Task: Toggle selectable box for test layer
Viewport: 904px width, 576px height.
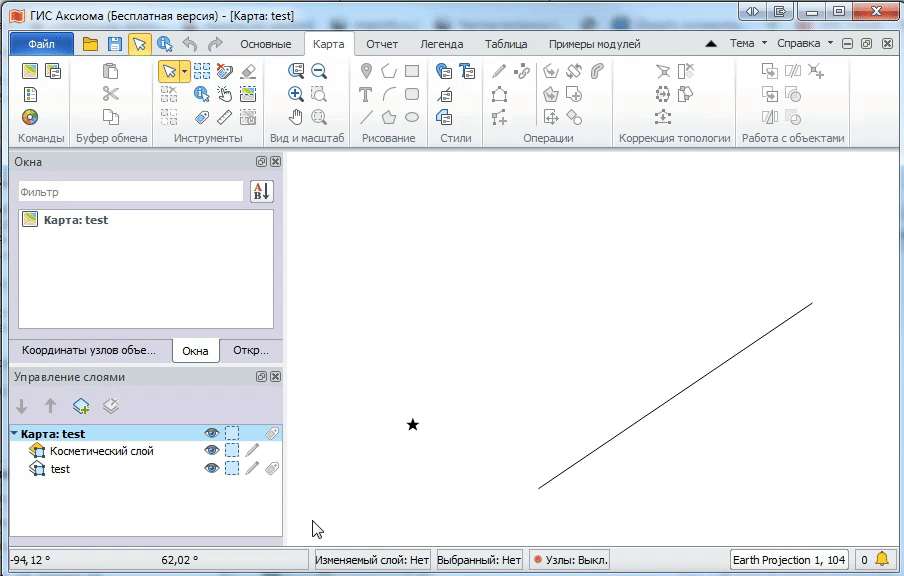Action: 232,468
